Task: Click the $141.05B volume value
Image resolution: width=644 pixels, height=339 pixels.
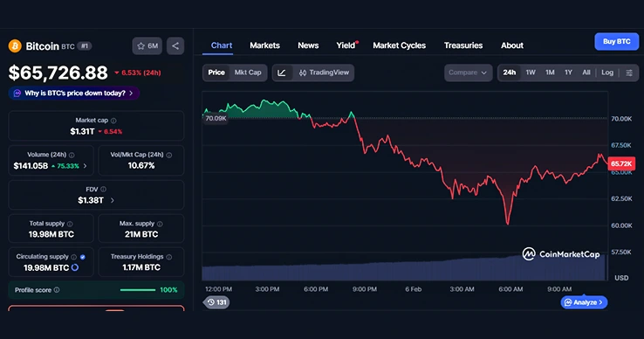Action: 31,166
